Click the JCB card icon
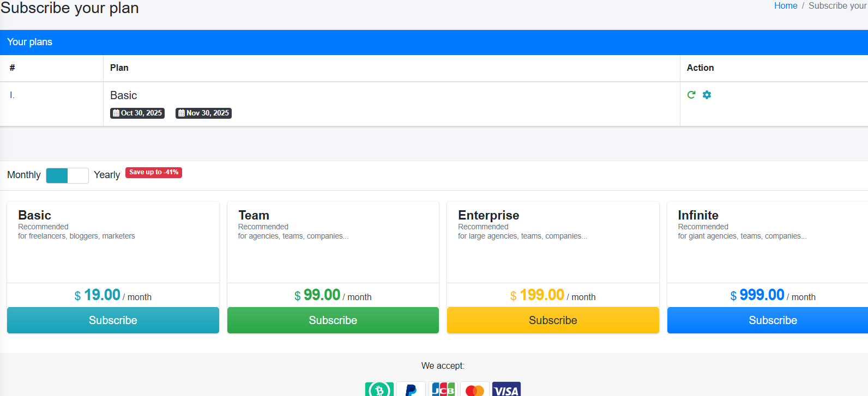868x396 pixels. (x=443, y=389)
